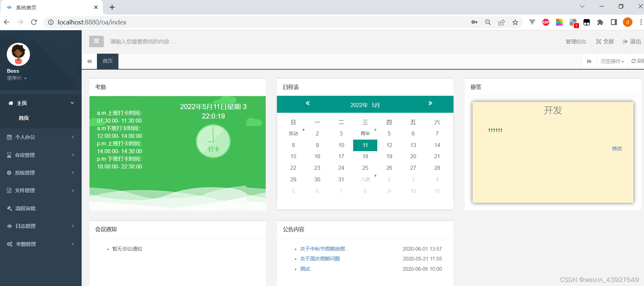This screenshot has height=286, width=644.
Task: Click the 2022年 5月 calendar title
Action: click(365, 105)
